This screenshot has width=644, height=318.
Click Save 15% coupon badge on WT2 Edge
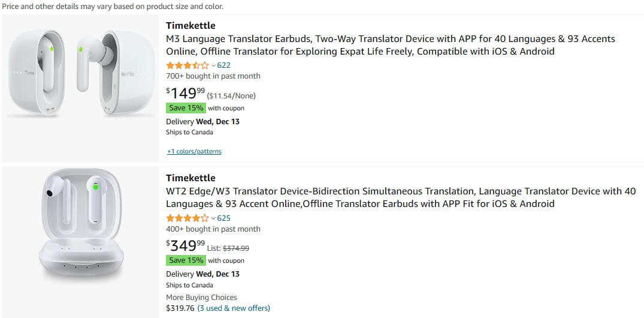[x=186, y=261]
